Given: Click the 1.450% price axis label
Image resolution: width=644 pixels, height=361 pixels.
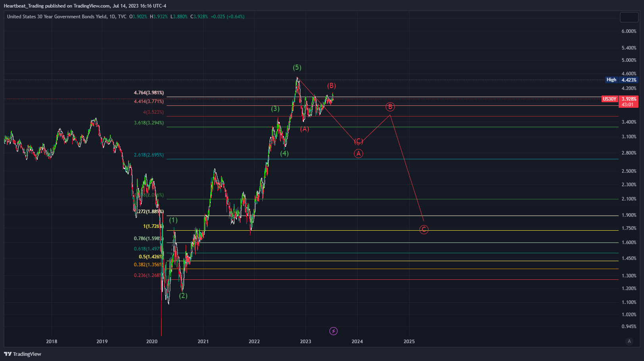Looking at the screenshot, I should coord(629,258).
